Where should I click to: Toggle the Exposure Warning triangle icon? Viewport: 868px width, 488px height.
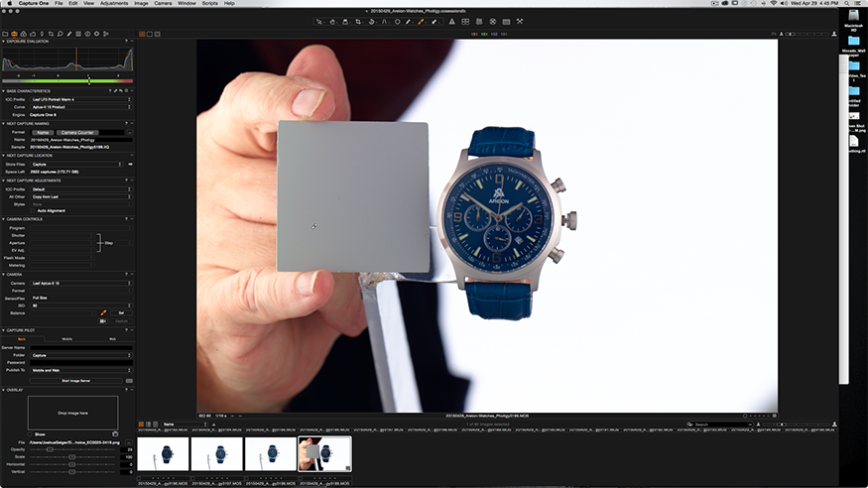tap(451, 22)
